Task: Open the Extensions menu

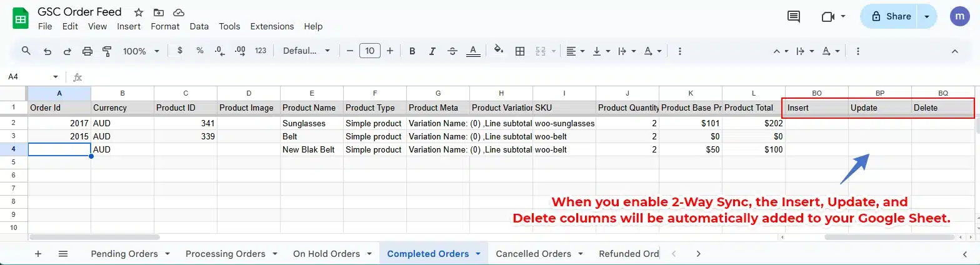Action: 272,26
